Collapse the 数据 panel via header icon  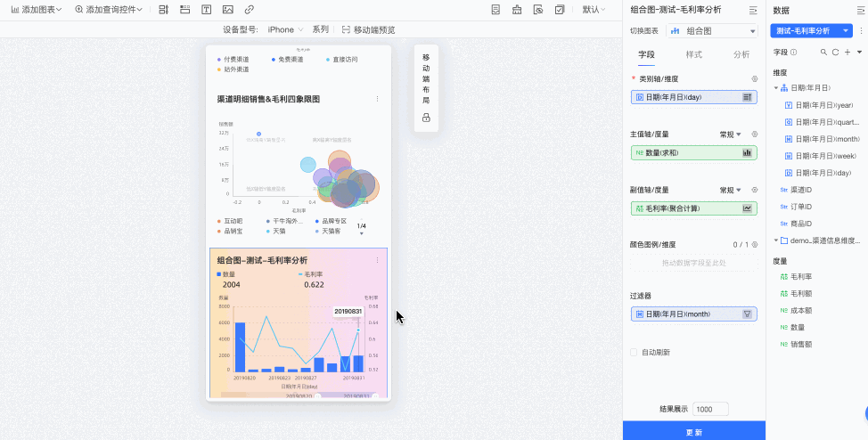(860, 10)
